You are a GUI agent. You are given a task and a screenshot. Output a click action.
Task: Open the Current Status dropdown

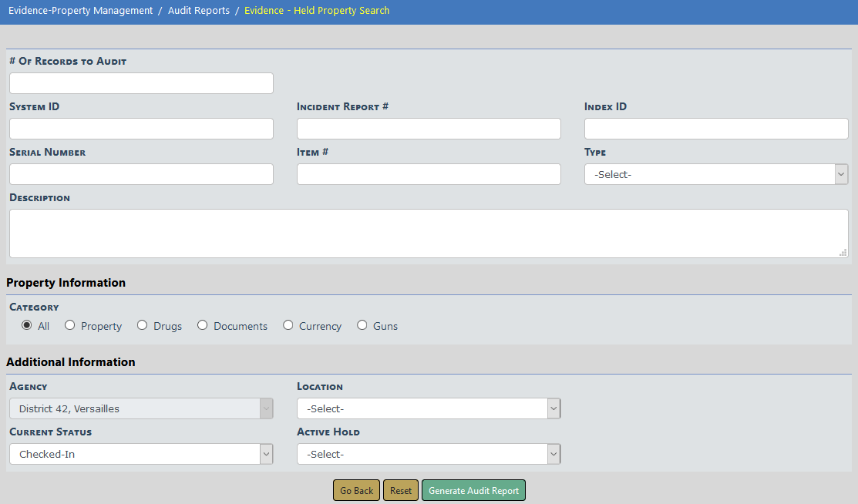coord(141,454)
